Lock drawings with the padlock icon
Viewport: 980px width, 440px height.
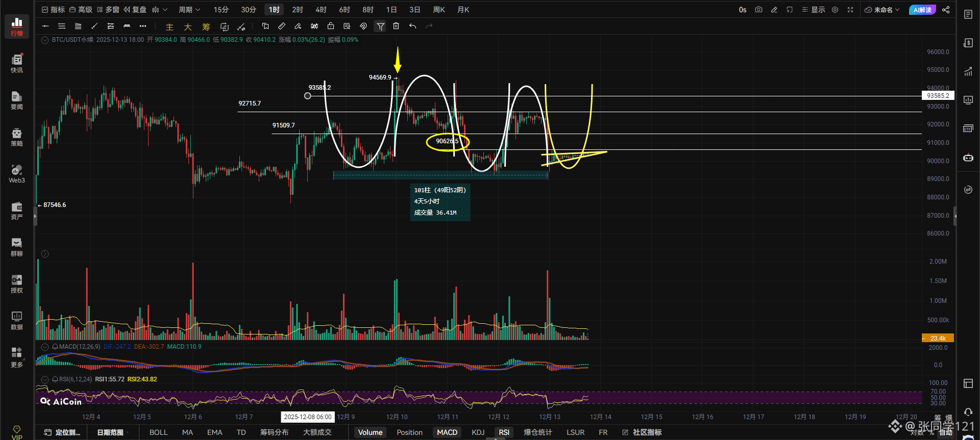[331, 26]
